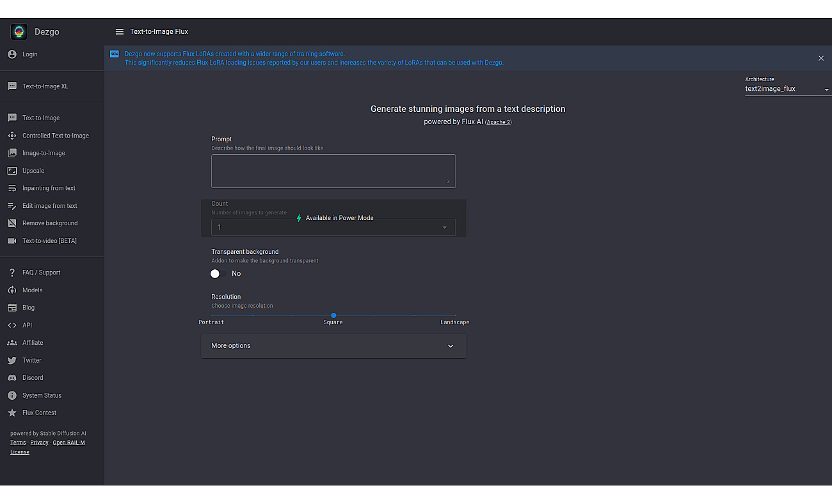Click the Login account icon
Screen dimensions: 832x504
(x=12, y=54)
